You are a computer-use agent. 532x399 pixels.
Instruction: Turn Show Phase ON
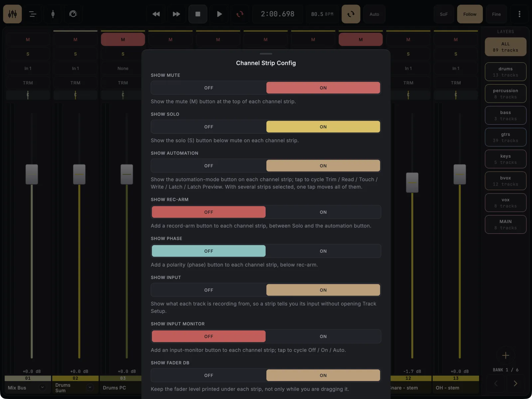coord(323,251)
